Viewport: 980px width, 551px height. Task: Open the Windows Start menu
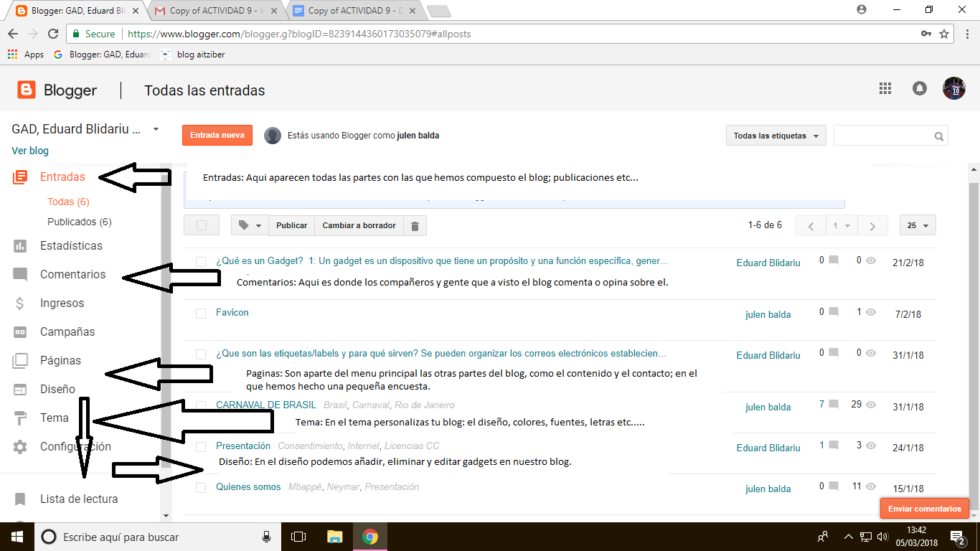pyautogui.click(x=17, y=537)
